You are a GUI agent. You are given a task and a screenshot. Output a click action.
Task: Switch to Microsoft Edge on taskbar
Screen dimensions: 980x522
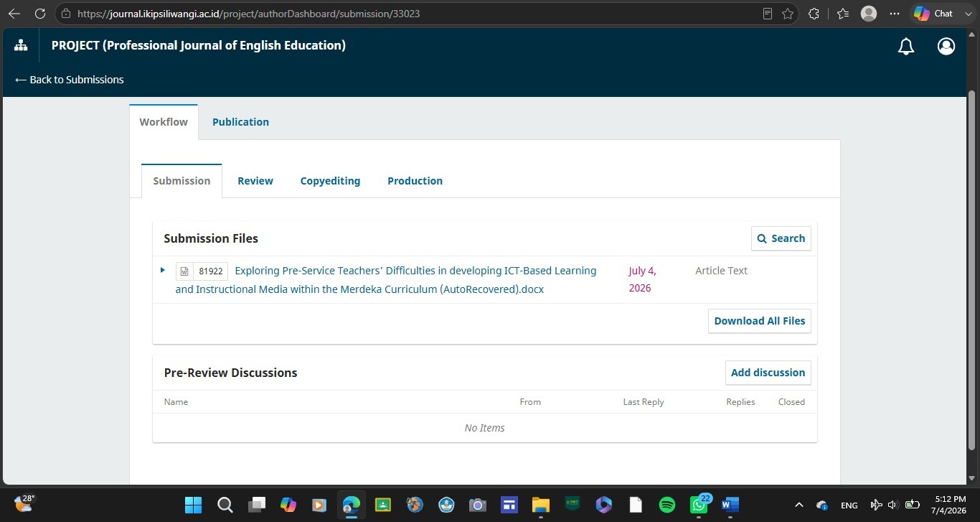(352, 505)
